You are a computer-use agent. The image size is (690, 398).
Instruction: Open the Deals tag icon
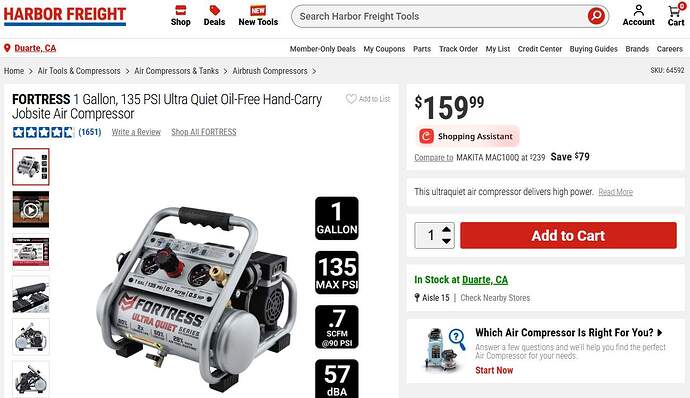214,10
